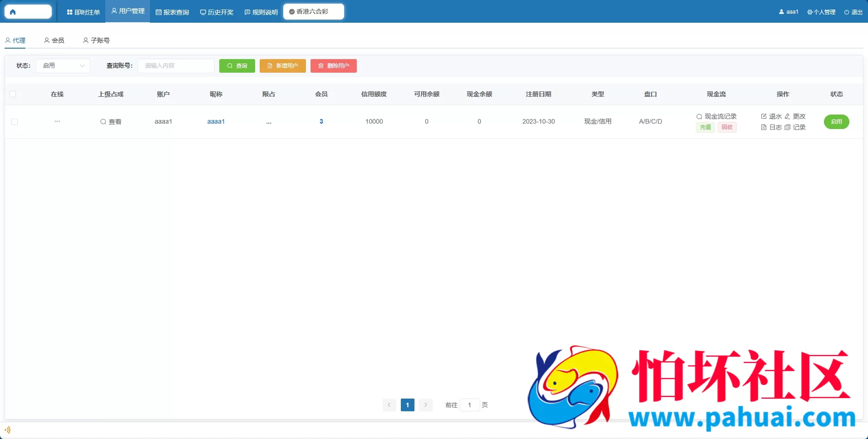
Task: Open 记录 for aaaa1
Action: [x=795, y=127]
